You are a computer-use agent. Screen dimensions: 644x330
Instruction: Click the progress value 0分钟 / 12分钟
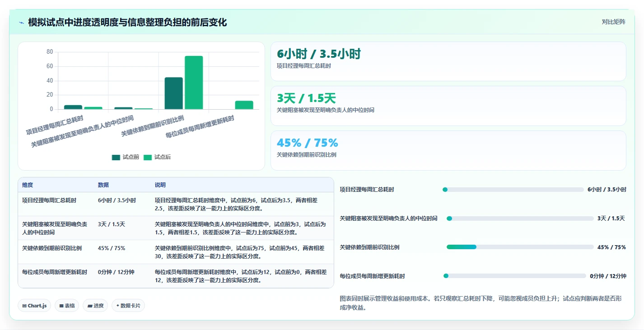(x=608, y=276)
